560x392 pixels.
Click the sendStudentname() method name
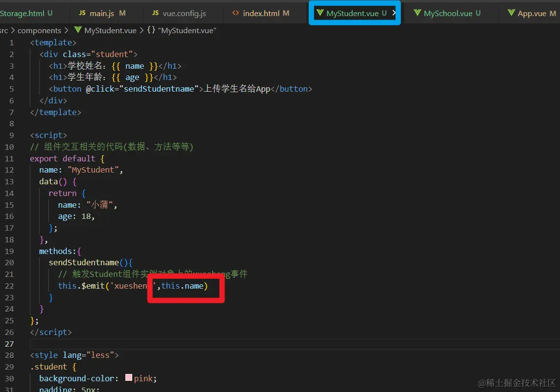click(x=83, y=262)
